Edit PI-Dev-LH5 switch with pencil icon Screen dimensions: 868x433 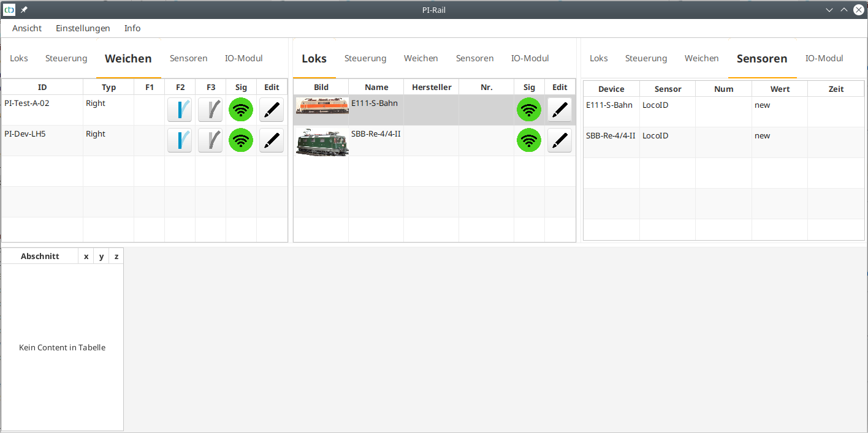272,140
